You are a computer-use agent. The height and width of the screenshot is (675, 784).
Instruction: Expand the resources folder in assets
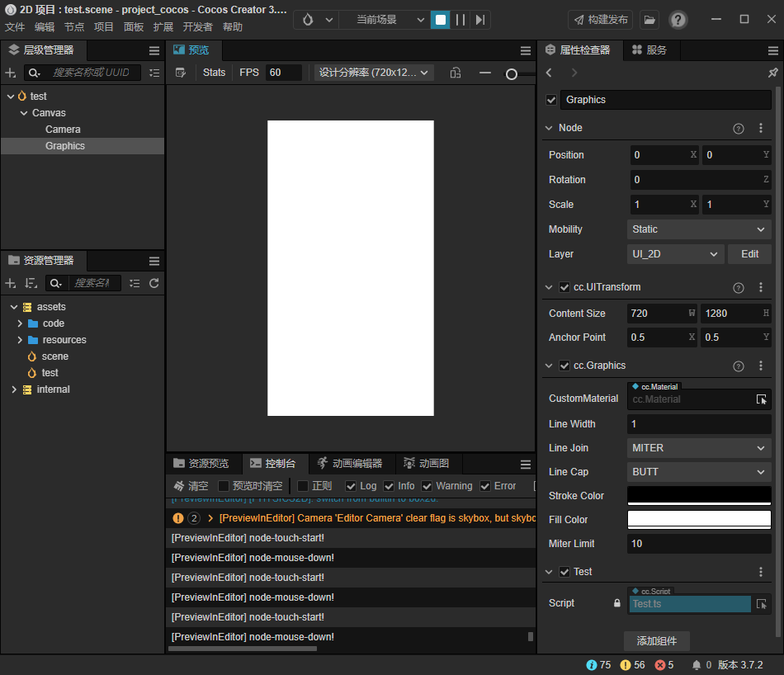click(x=20, y=340)
